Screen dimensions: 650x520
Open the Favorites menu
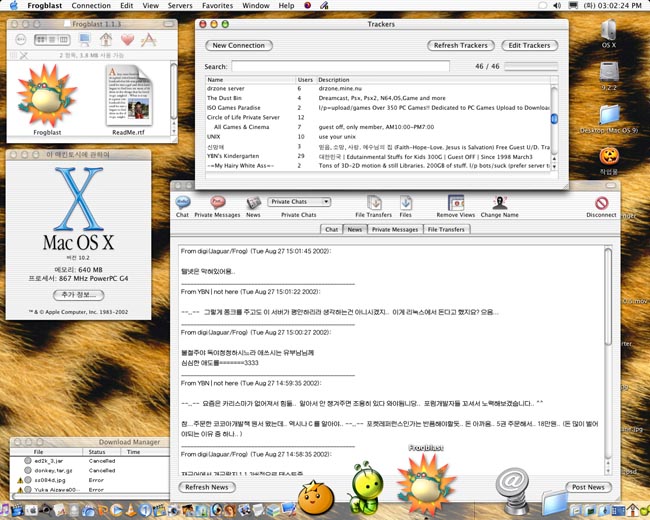pyautogui.click(x=217, y=6)
